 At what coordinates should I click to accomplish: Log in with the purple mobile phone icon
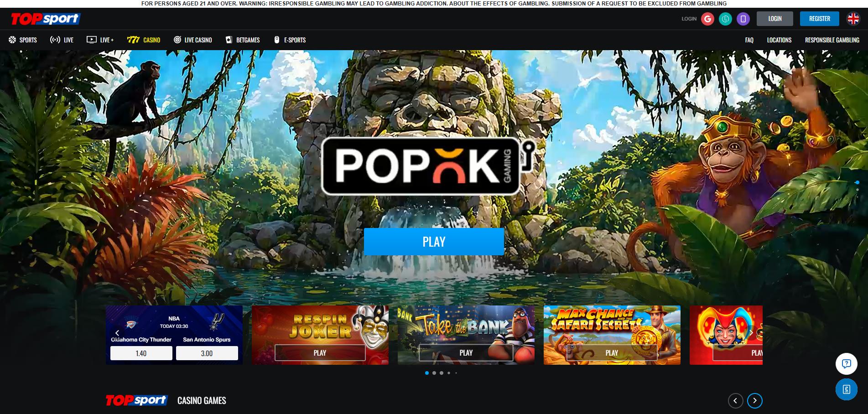[743, 19]
